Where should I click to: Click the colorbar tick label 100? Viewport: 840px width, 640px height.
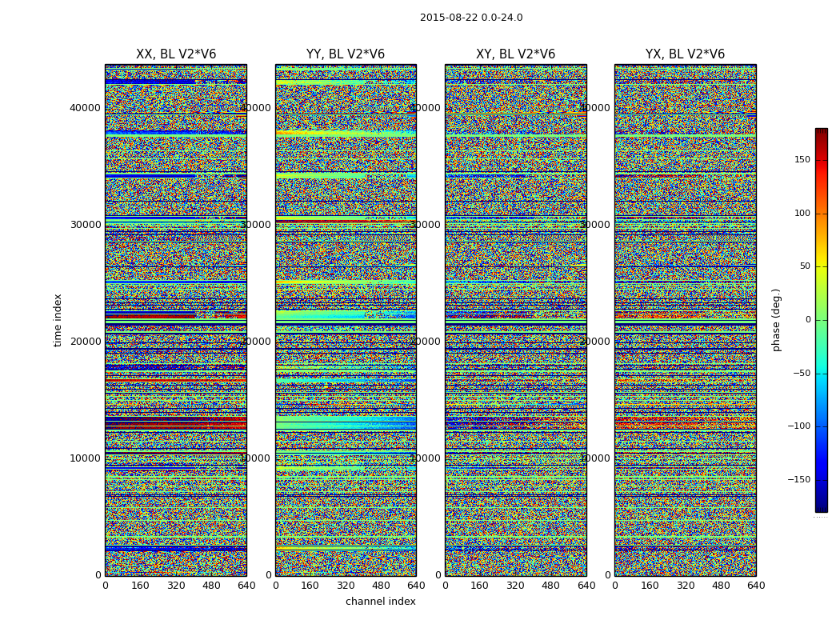[x=802, y=213]
